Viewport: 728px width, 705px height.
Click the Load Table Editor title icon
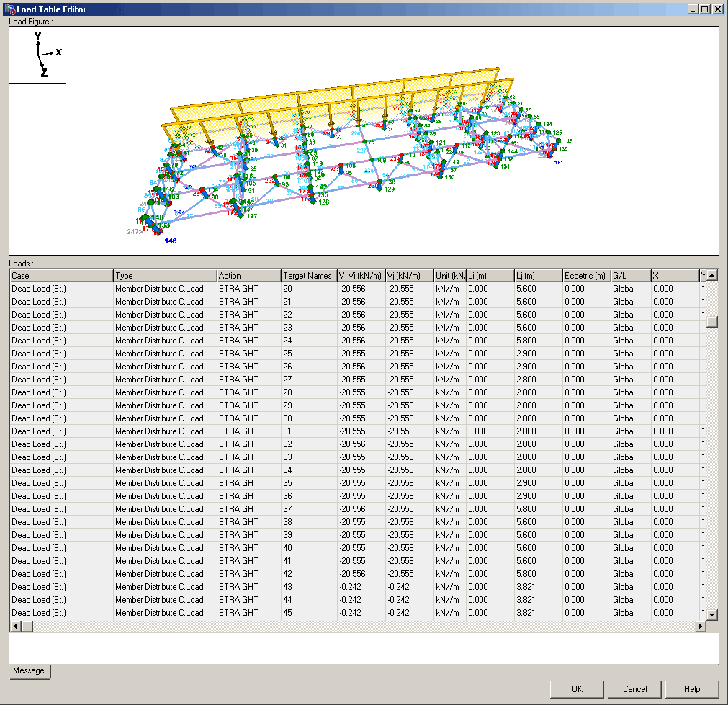[10, 9]
